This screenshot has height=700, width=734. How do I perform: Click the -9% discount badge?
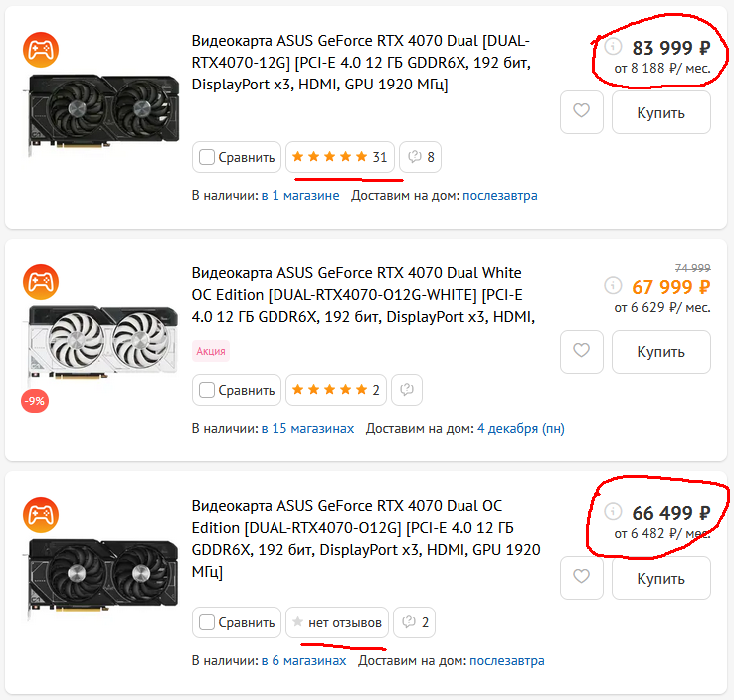point(37,402)
